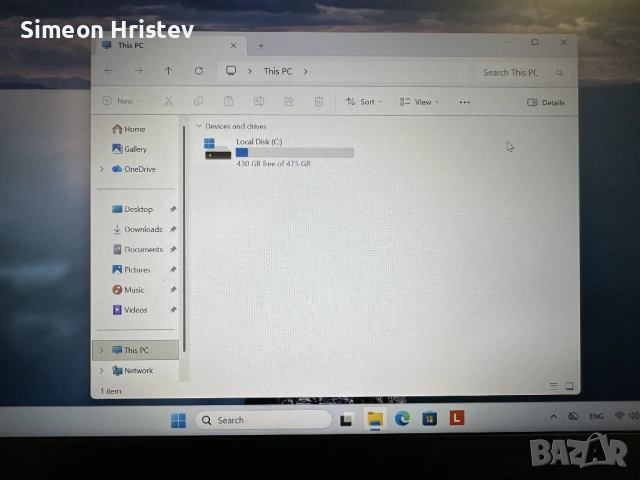Click the Local Disk (C:) storage usage bar
The width and height of the screenshot is (640, 480).
click(x=295, y=152)
